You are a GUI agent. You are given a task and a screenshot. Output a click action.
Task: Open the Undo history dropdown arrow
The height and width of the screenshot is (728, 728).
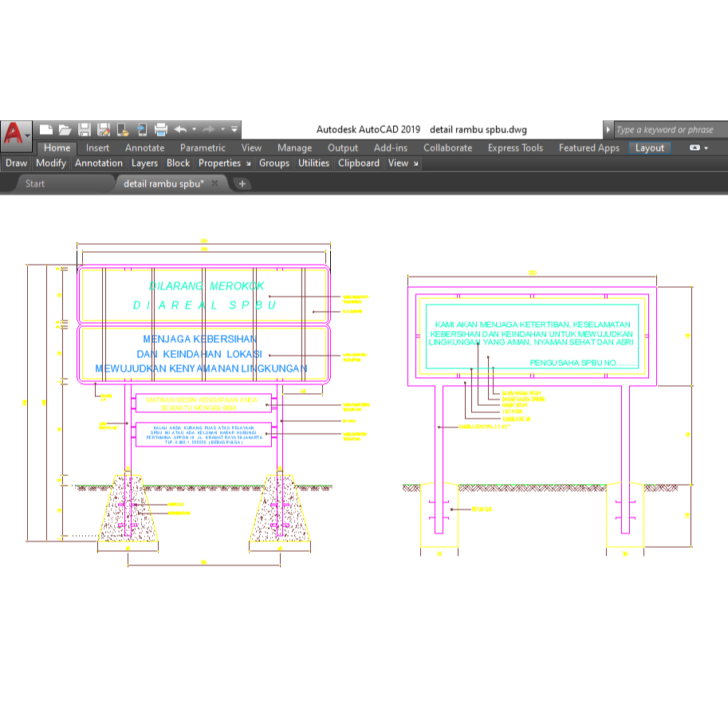194,129
